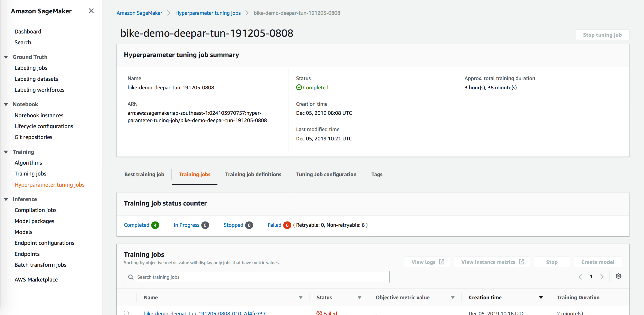
Task: Filter by Completed jobs counter
Action: pyautogui.click(x=141, y=225)
